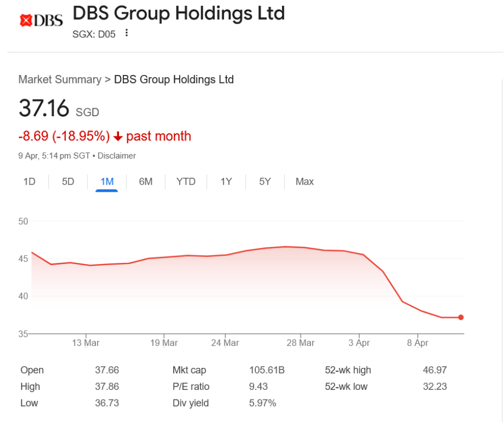
Task: Select the 1M time range tab
Action: [x=107, y=182]
